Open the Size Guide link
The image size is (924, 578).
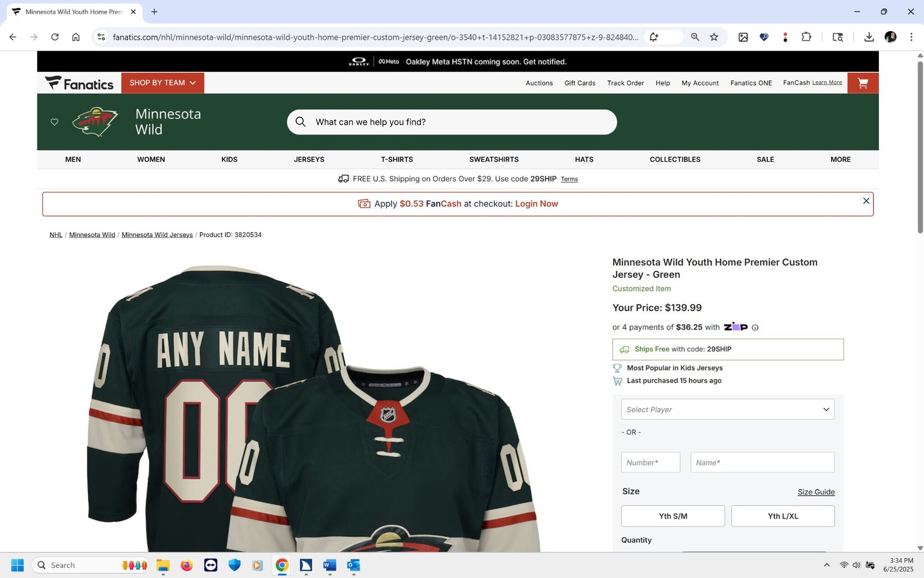816,492
